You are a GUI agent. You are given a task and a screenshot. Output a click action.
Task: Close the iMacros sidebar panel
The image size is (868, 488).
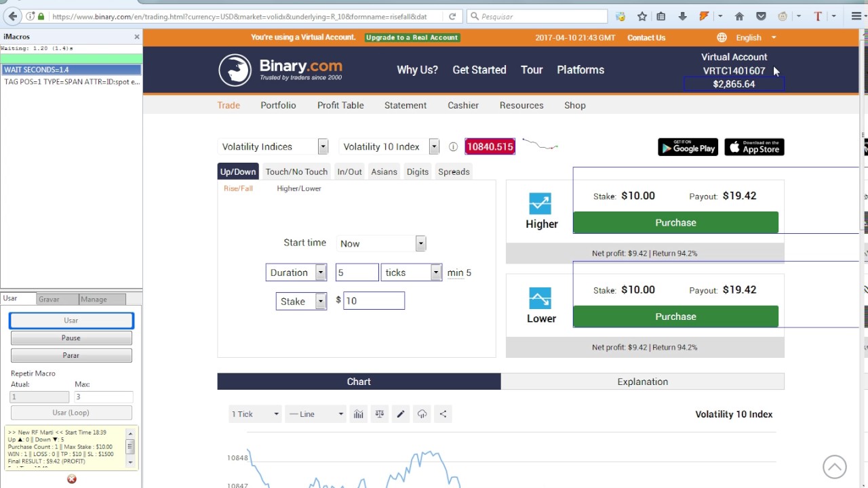pos(136,37)
